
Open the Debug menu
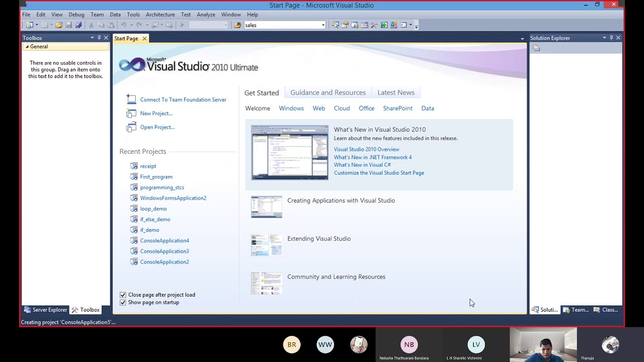click(x=76, y=15)
